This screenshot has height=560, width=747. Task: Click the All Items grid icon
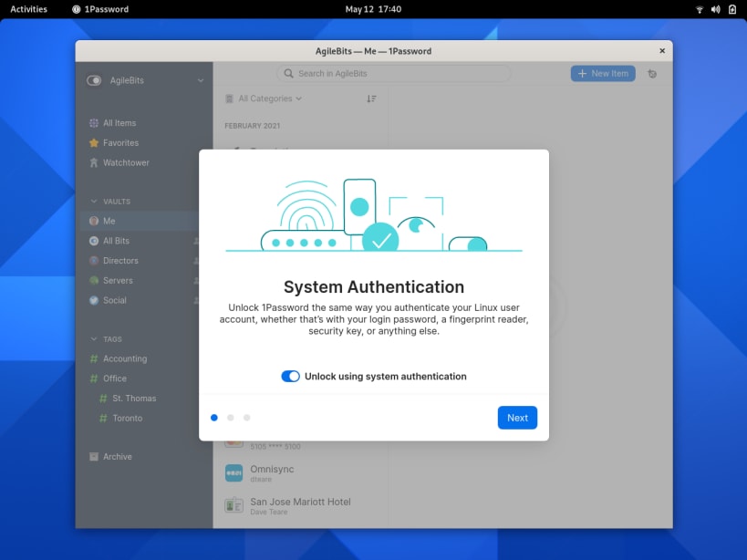pos(94,123)
